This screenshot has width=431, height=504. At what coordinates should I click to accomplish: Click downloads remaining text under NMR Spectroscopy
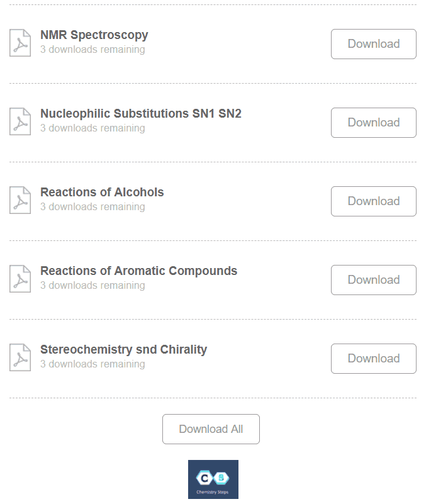tap(92, 50)
